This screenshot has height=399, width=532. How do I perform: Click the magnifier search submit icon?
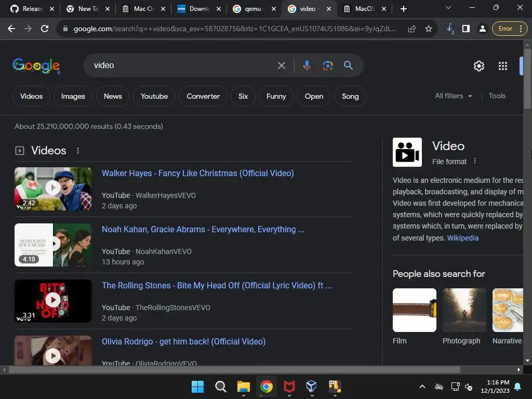[x=349, y=65]
